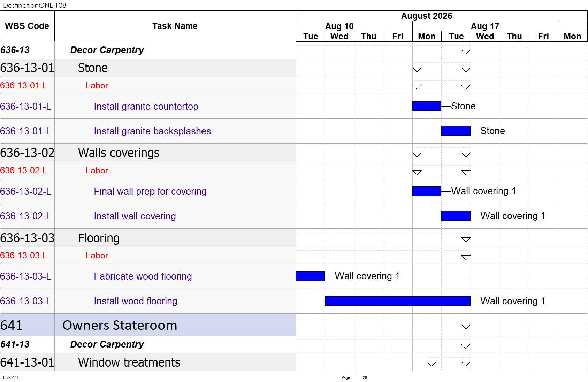Select the end marker in the 636-13-02-L Labor row
Screen dimensions: 588x382
[x=466, y=172]
